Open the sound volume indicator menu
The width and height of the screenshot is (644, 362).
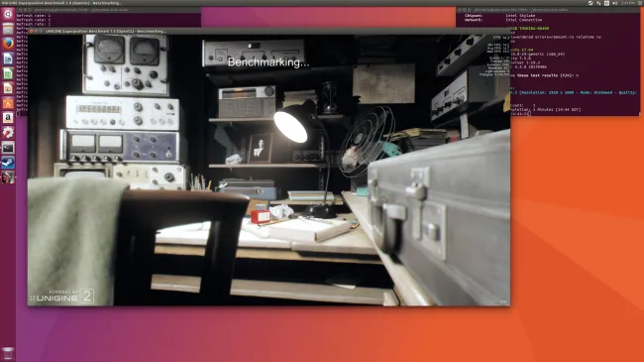tap(615, 3)
